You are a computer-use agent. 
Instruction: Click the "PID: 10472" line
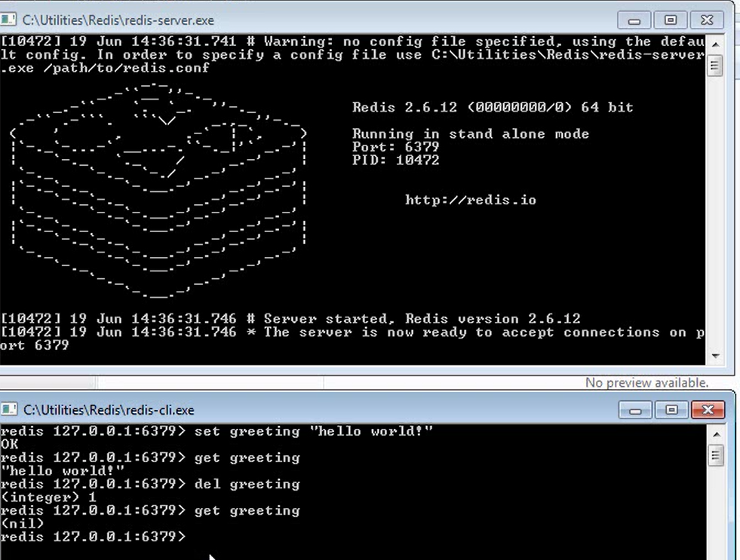click(395, 161)
